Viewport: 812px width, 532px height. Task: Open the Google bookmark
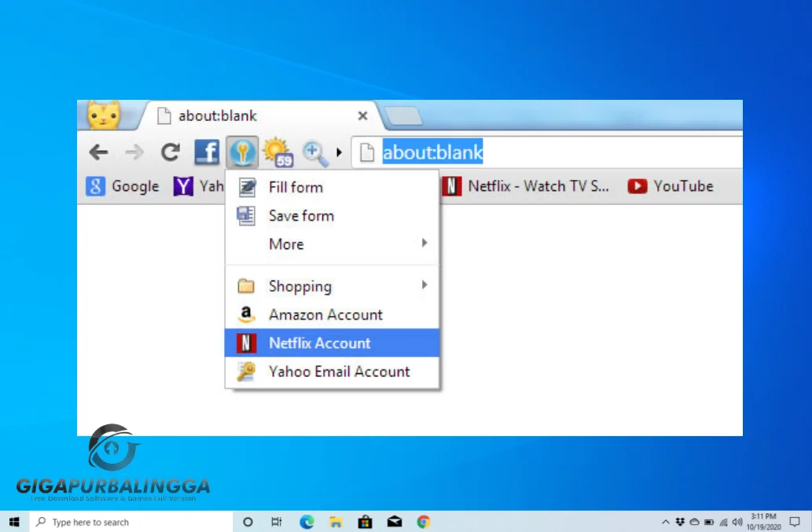pyautogui.click(x=122, y=186)
